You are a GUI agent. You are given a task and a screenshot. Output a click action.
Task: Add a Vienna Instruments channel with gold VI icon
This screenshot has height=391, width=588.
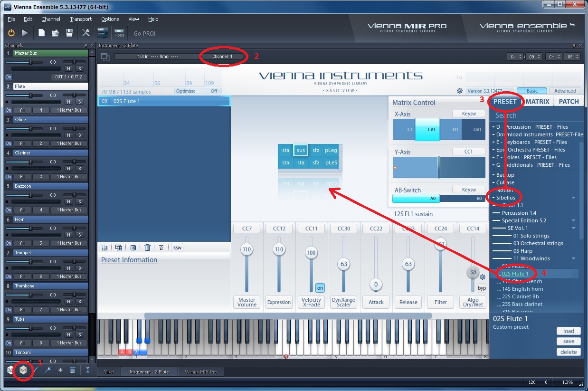tap(23, 370)
